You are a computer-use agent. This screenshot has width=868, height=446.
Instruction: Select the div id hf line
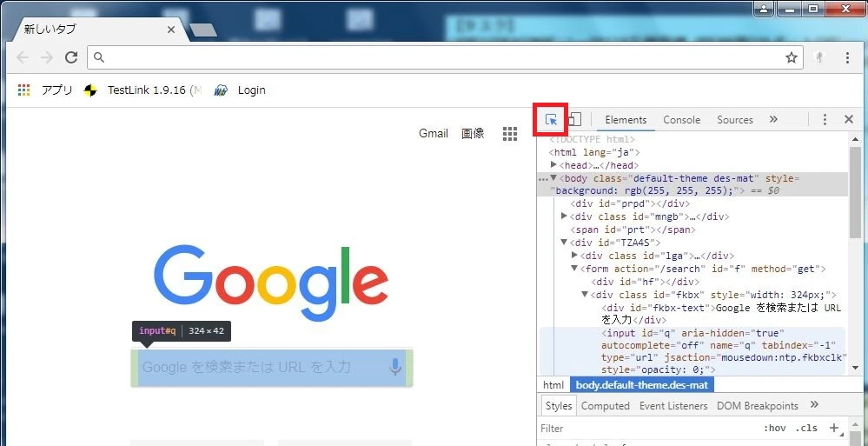tap(646, 282)
